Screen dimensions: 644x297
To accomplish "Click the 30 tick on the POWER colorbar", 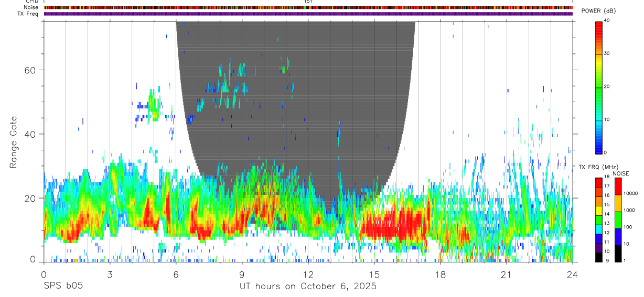I will click(607, 53).
